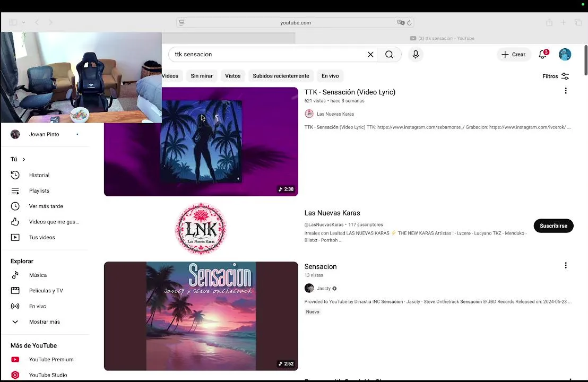
Task: Click Las Nuevas Karas uploader name under first video
Action: (335, 114)
